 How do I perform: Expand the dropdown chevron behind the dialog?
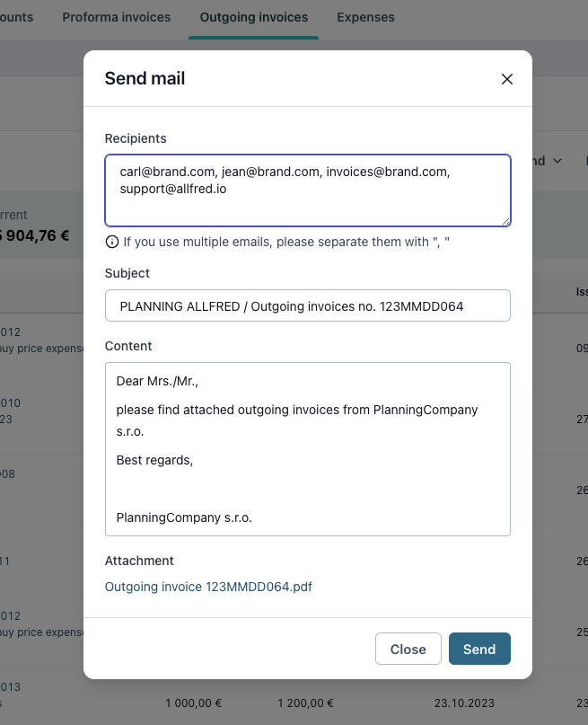coord(557,161)
